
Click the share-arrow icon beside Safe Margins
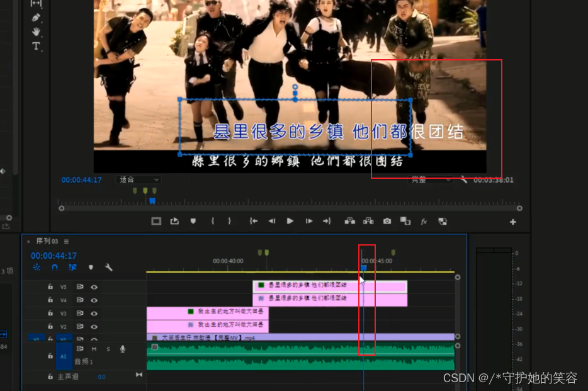[x=174, y=221]
